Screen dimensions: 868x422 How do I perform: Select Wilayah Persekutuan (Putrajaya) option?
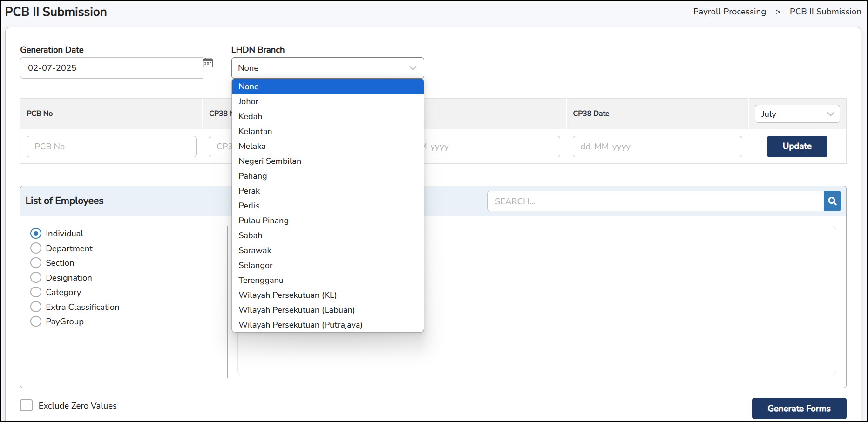pyautogui.click(x=300, y=325)
